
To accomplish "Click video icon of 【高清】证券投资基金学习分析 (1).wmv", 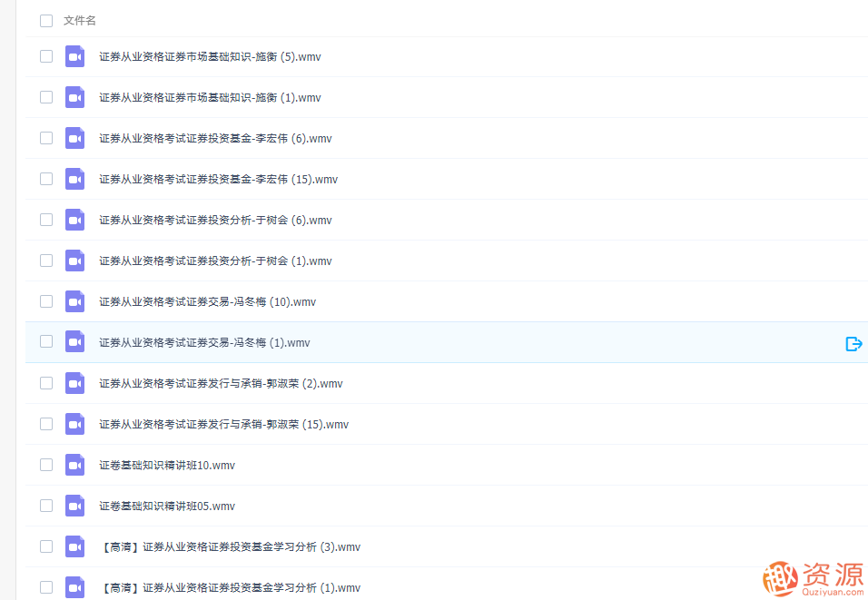I will pos(74,587).
